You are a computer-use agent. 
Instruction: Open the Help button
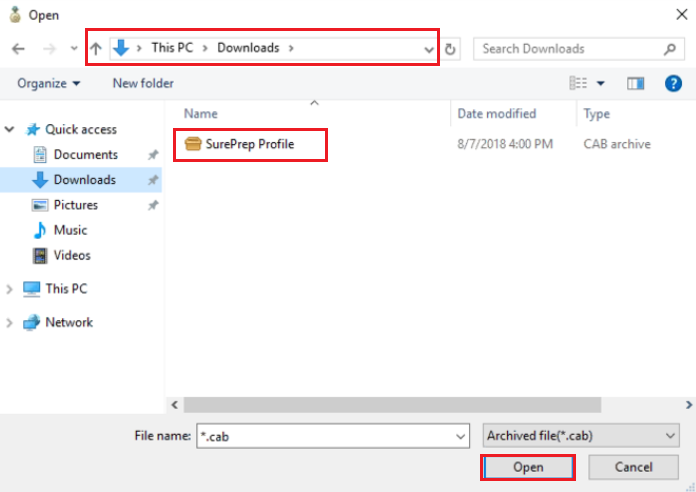(673, 83)
